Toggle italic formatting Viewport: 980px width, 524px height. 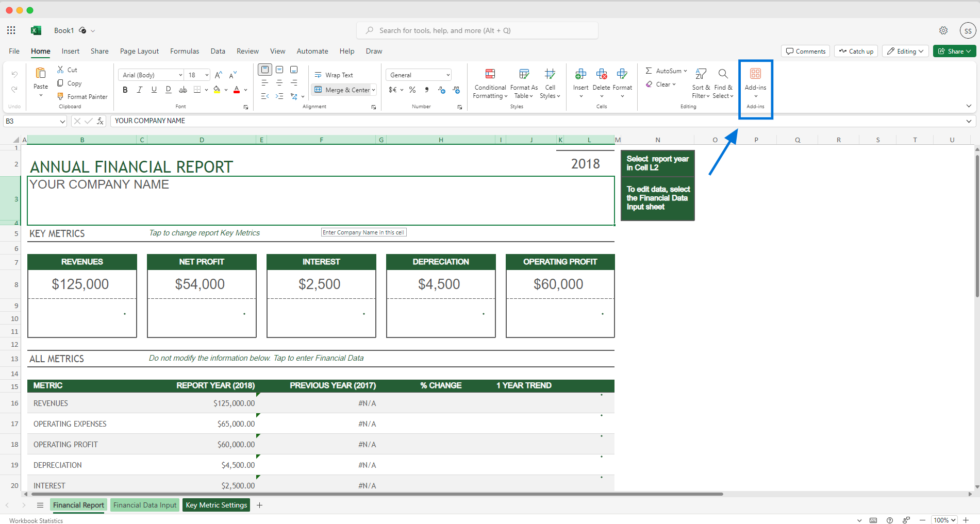pos(139,89)
